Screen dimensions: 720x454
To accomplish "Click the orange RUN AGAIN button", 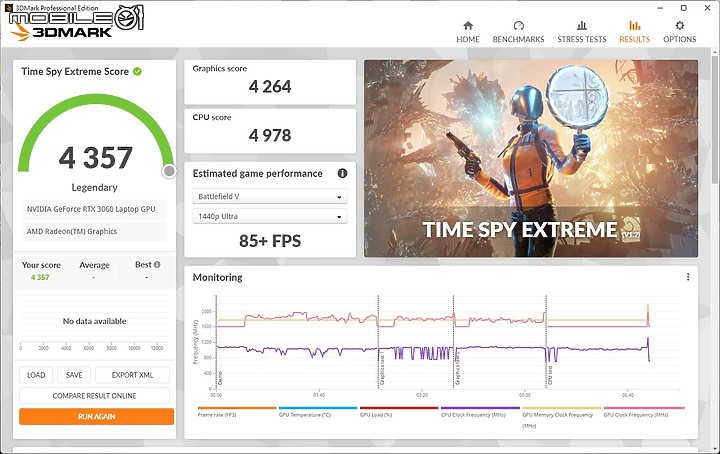I will pyautogui.click(x=96, y=416).
